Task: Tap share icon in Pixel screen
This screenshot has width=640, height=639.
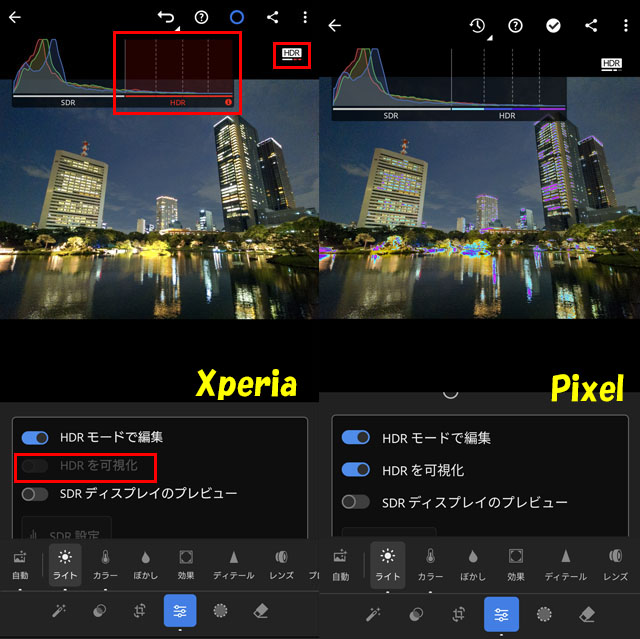Action: [591, 26]
